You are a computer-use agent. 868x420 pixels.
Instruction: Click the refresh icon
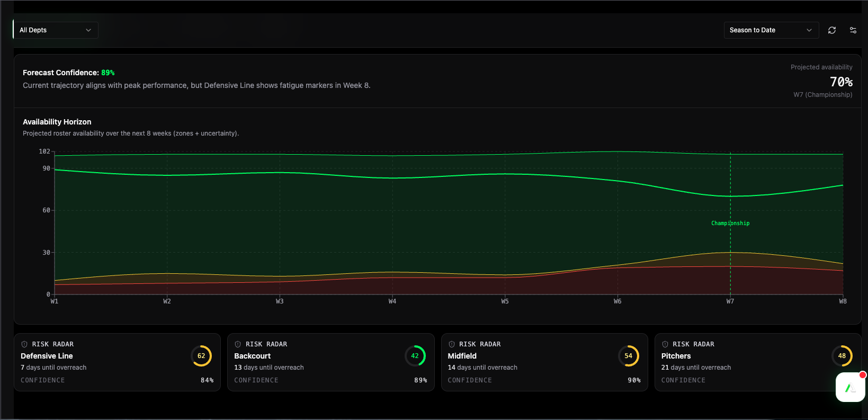[832, 30]
